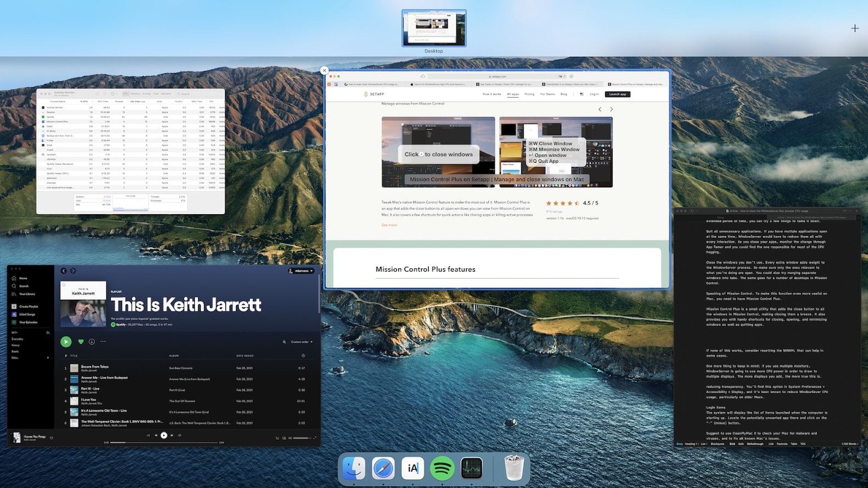The image size is (868, 488).
Task: Search within the Spotify playlist
Action: pyautogui.click(x=284, y=342)
